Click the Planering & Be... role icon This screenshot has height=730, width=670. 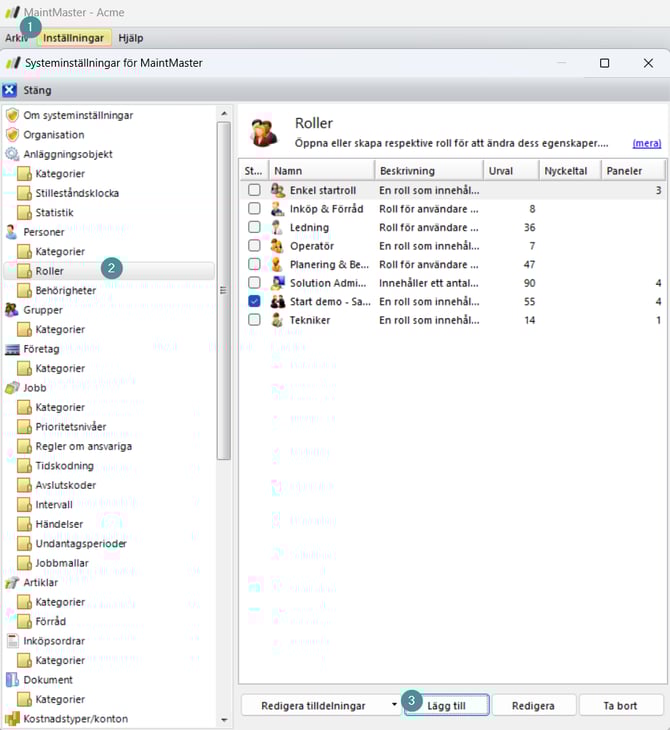277,264
